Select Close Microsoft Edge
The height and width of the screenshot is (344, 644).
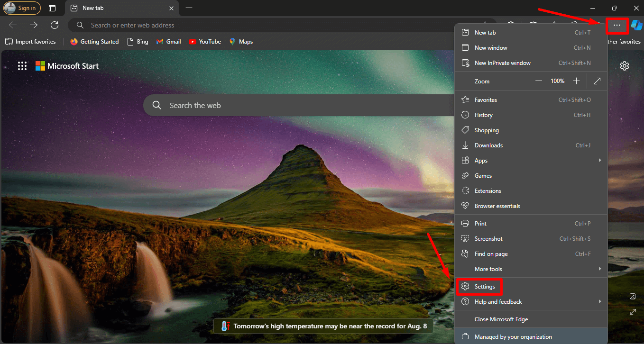click(531, 319)
